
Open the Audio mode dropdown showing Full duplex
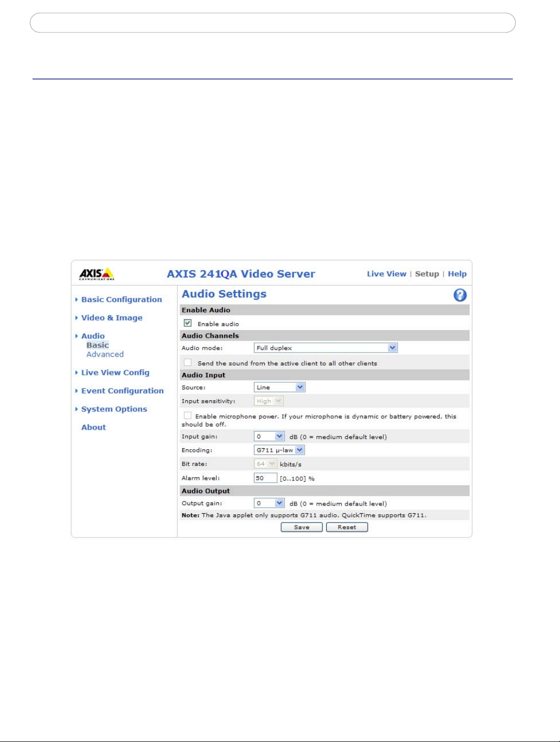click(326, 348)
